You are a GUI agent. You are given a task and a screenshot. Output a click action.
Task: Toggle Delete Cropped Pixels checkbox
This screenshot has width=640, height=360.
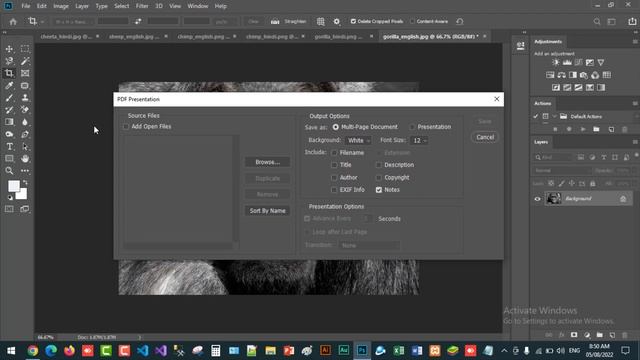(353, 21)
